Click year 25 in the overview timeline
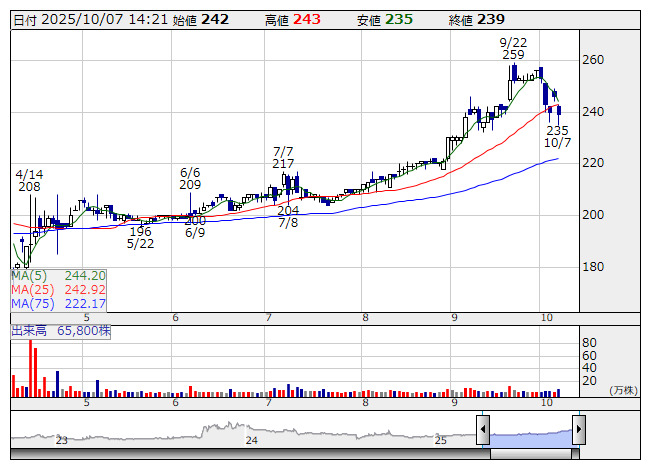Viewport: 653px width, 470px height. (441, 440)
